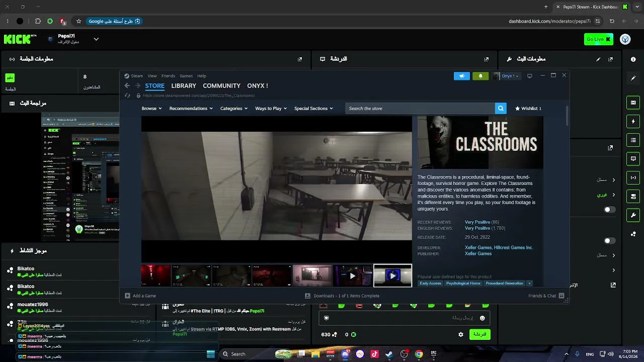This screenshot has width=644, height=362.
Task: Select the last video thumbnail in media strip
Action: click(392, 276)
